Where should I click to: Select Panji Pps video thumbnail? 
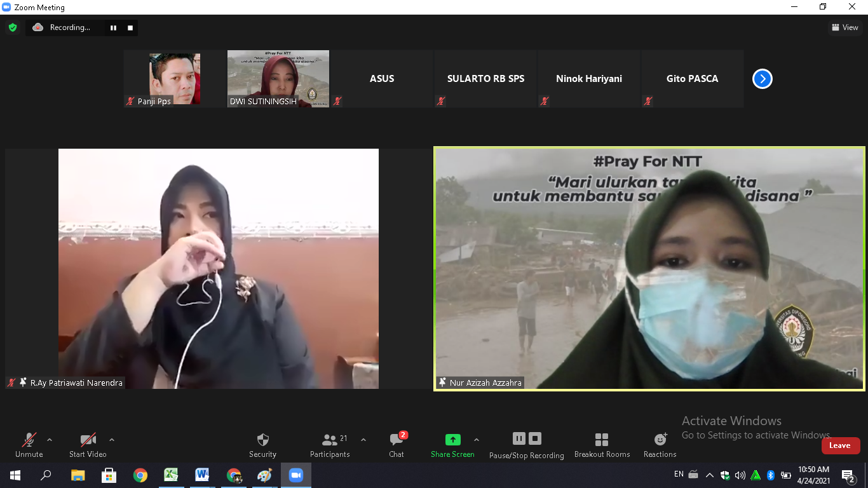[175, 79]
